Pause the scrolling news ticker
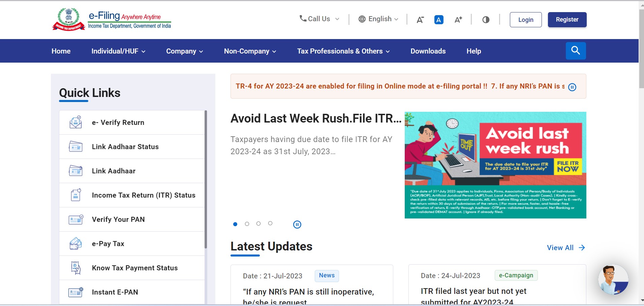The height and width of the screenshot is (306, 644). [x=572, y=87]
